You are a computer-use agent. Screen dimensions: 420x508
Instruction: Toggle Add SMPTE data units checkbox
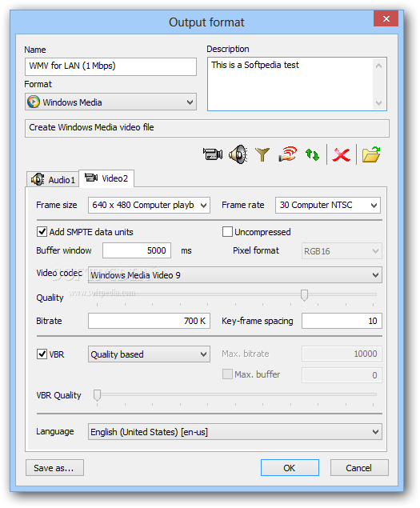42,232
